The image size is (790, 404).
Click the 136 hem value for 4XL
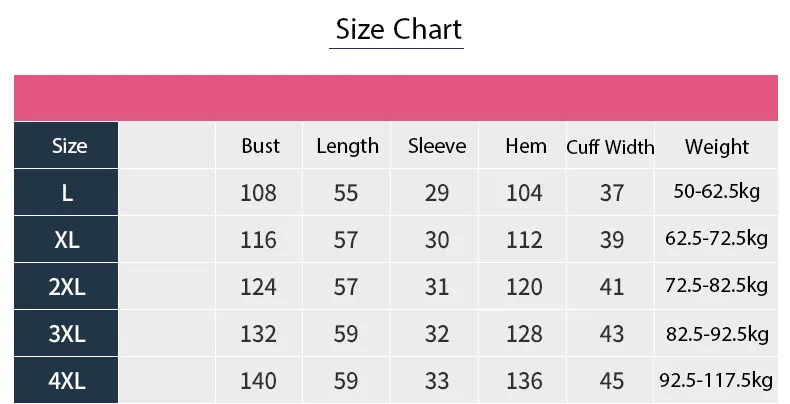tap(524, 381)
